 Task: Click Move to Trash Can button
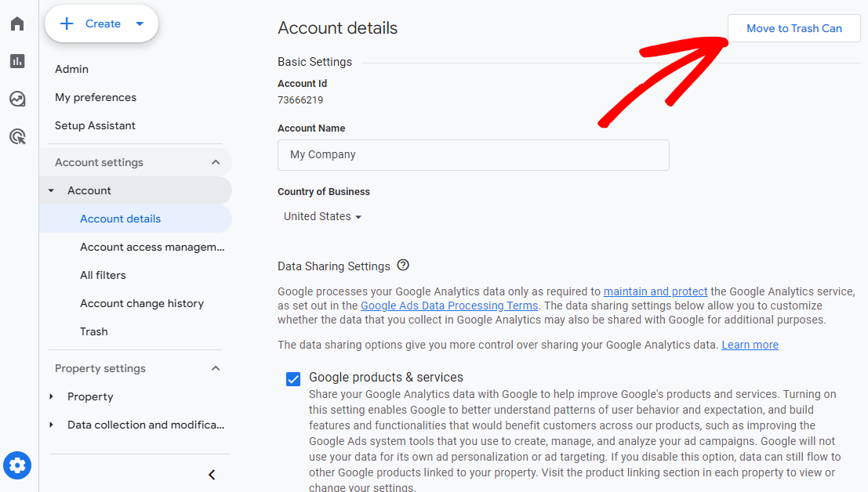point(794,28)
